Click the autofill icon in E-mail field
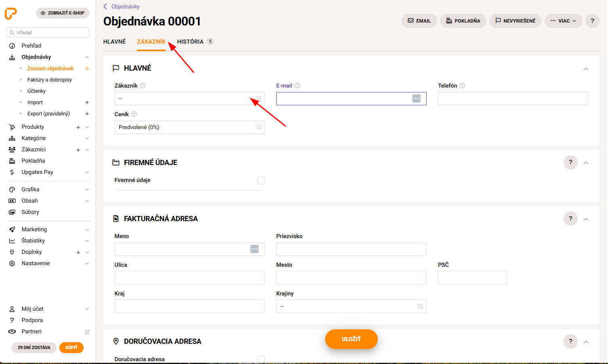Screen dimensions: 608x364 tap(417, 98)
